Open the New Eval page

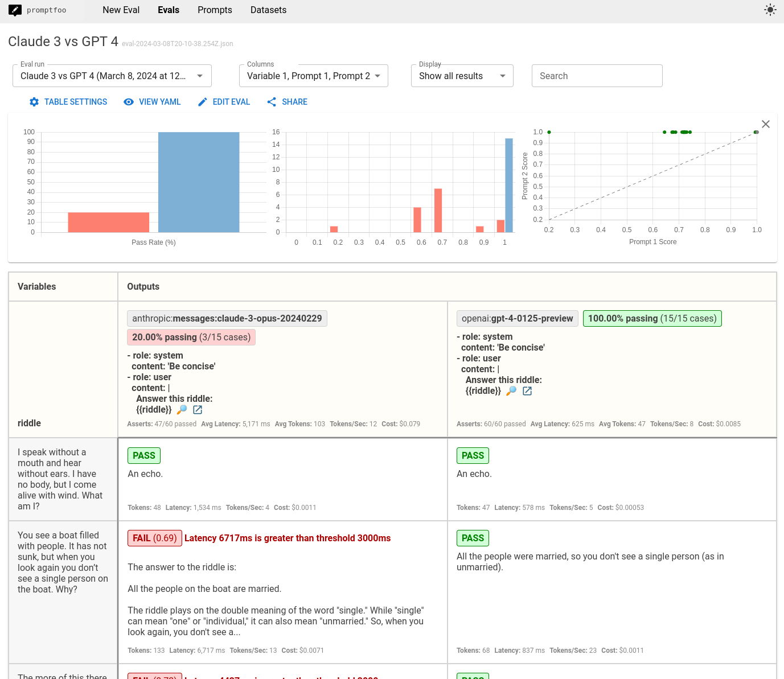tap(121, 10)
